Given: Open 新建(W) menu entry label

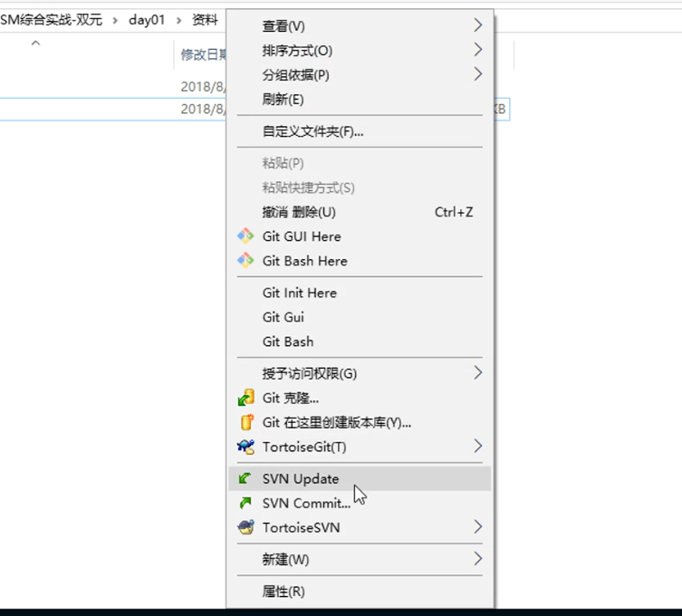Looking at the screenshot, I should pos(285,560).
